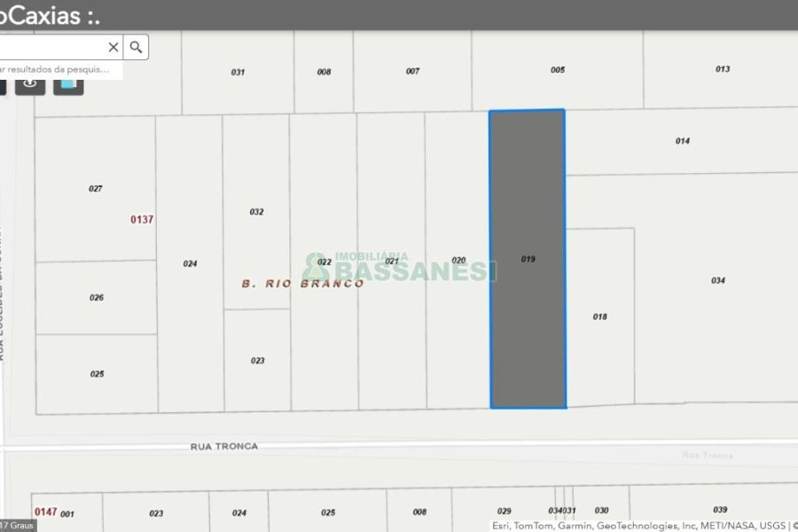Click the B. RIO BRANCO neighborhood label
Image resolution: width=798 pixels, height=532 pixels.
(301, 284)
